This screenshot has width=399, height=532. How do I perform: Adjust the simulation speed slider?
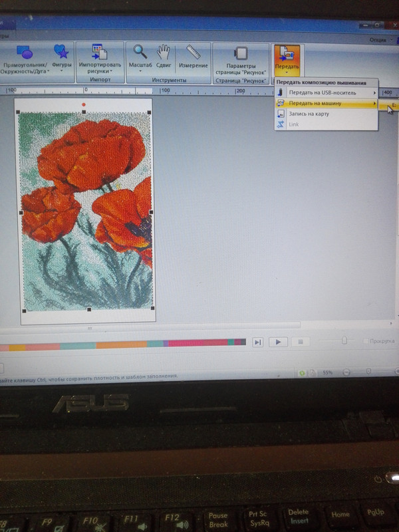(x=344, y=340)
